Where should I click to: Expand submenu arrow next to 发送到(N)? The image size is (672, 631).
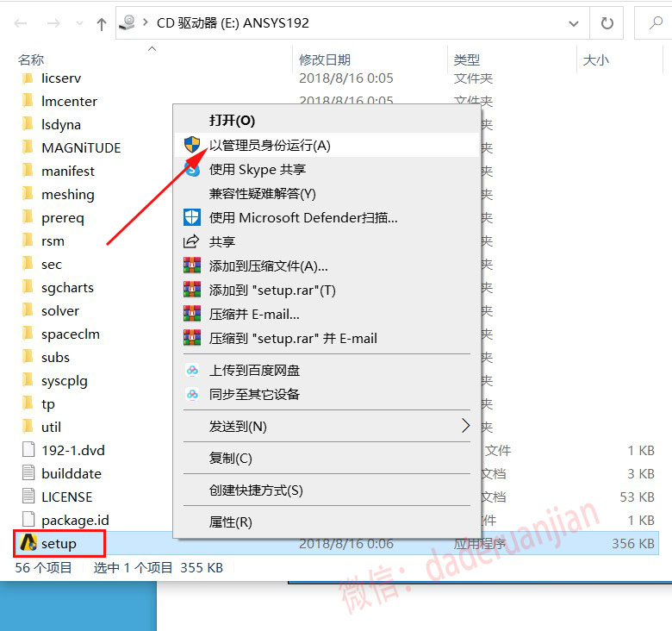coord(466,426)
